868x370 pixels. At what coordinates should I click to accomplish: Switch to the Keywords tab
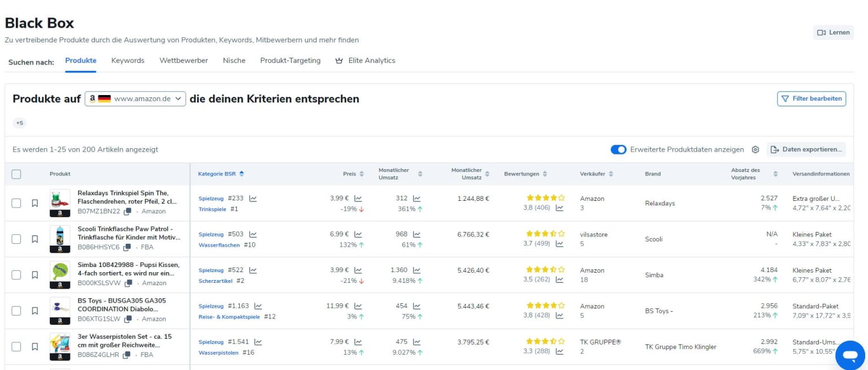pos(128,61)
